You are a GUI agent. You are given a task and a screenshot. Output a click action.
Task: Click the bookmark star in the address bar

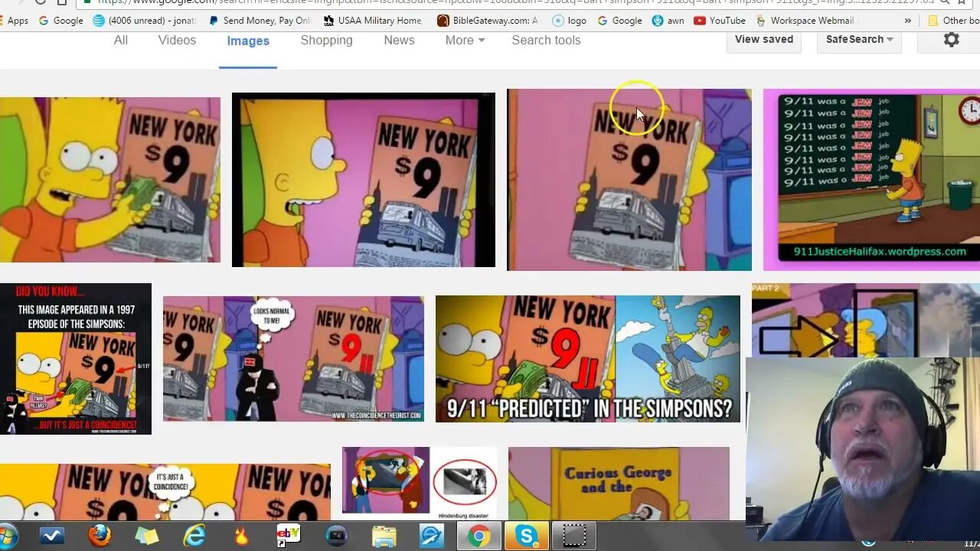click(962, 2)
